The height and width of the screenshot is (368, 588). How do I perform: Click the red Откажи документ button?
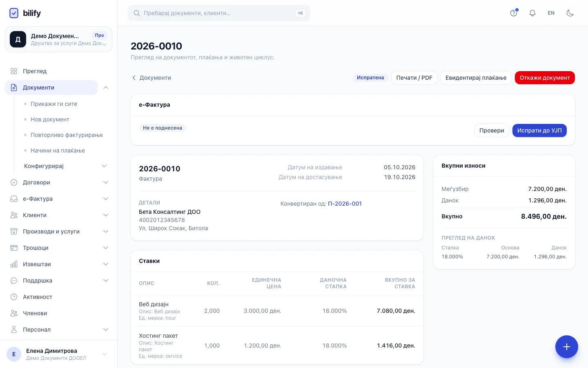[545, 78]
